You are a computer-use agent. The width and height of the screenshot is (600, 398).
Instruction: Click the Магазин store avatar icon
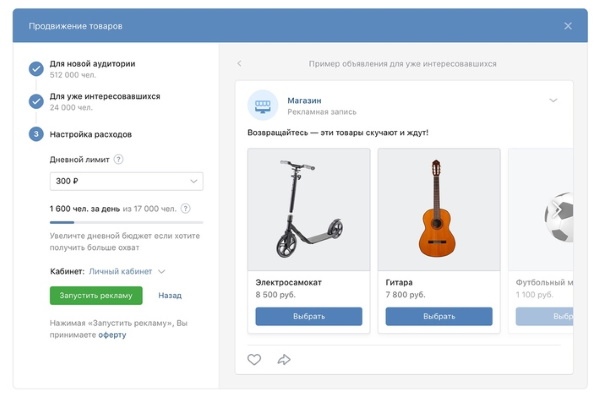point(262,105)
